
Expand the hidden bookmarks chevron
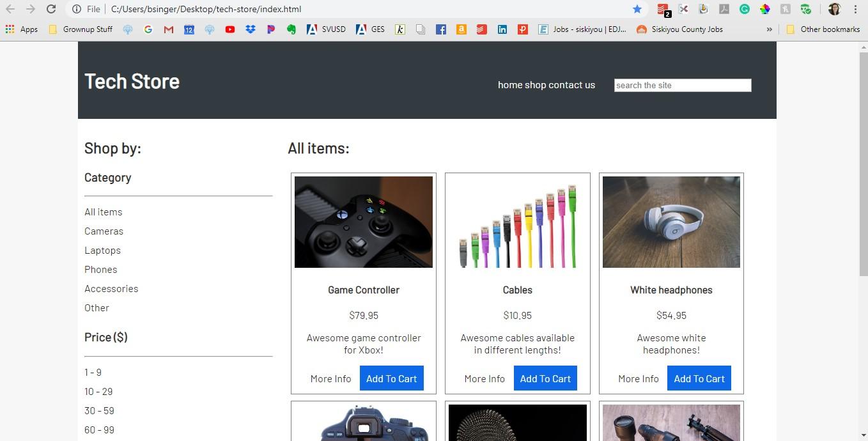[769, 29]
